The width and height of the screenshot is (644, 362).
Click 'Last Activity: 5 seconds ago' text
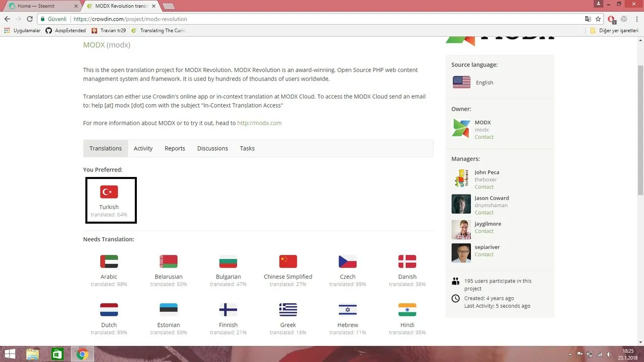497,306
